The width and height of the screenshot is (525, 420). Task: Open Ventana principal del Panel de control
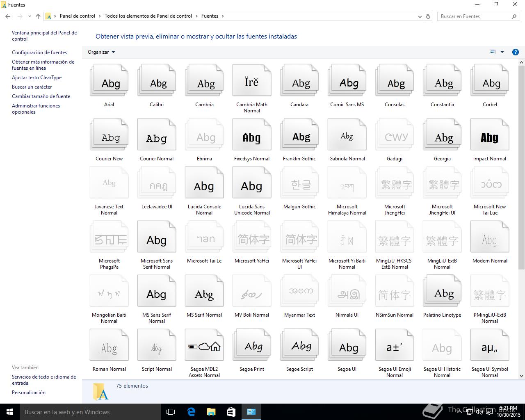[x=44, y=36]
